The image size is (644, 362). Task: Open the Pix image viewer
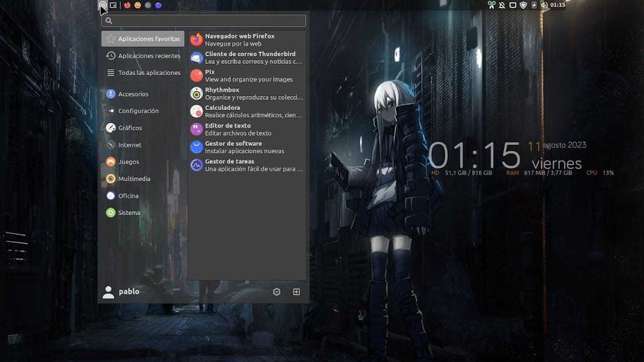coord(247,76)
